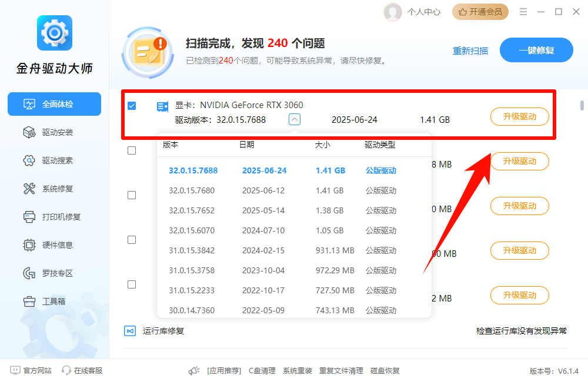This screenshot has width=588, height=382.
Task: Enable the second driver item checkbox
Action: coord(132,150)
